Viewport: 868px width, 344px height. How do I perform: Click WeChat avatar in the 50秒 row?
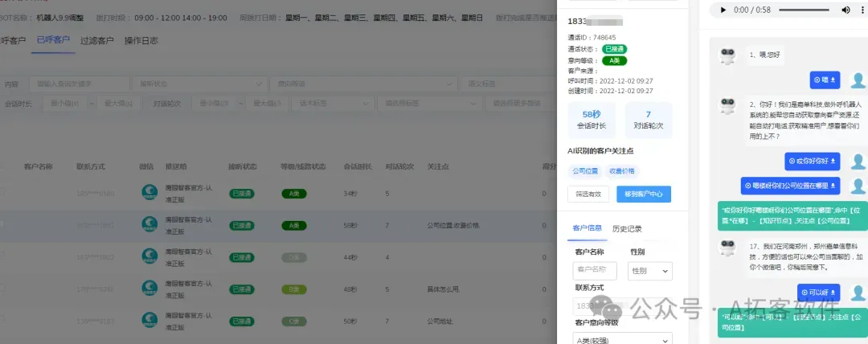coord(149,320)
